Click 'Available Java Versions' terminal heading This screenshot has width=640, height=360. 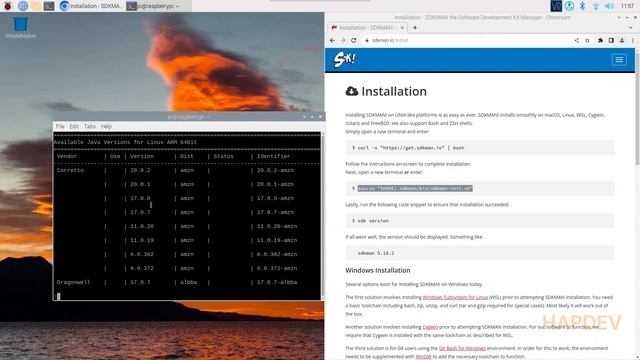click(x=125, y=142)
